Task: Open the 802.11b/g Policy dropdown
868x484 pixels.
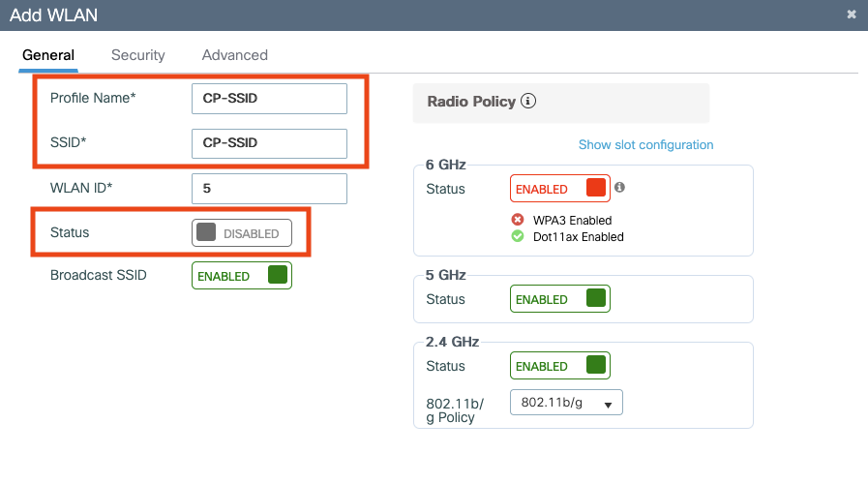Action: point(566,403)
